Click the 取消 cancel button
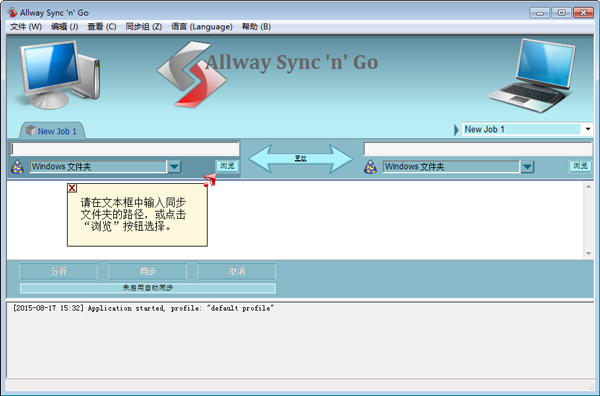Image resolution: width=600 pixels, height=396 pixels. tap(236, 271)
